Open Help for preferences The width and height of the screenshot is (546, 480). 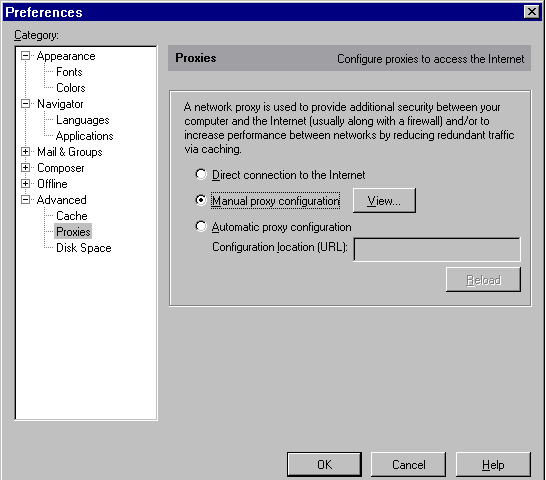[493, 464]
